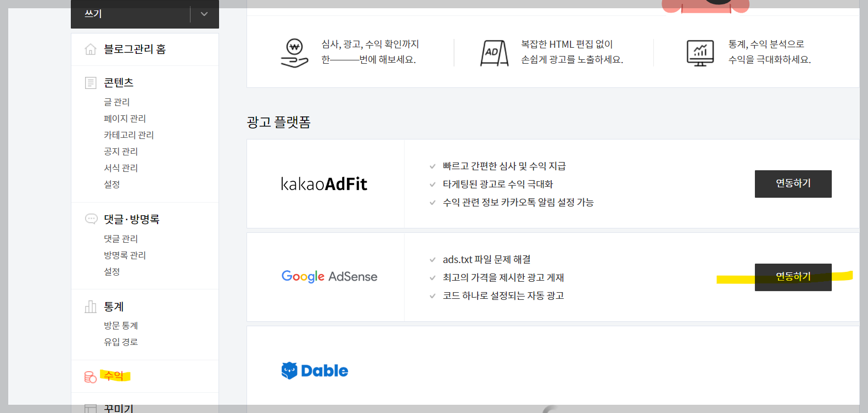Image resolution: width=868 pixels, height=413 pixels.
Task: Click the bar chart icon beside 통계
Action: coord(91,306)
